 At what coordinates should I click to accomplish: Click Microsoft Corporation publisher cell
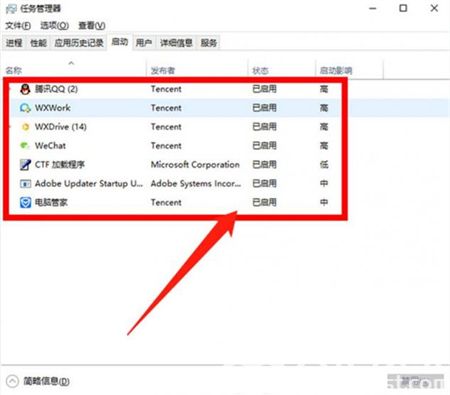(x=195, y=165)
